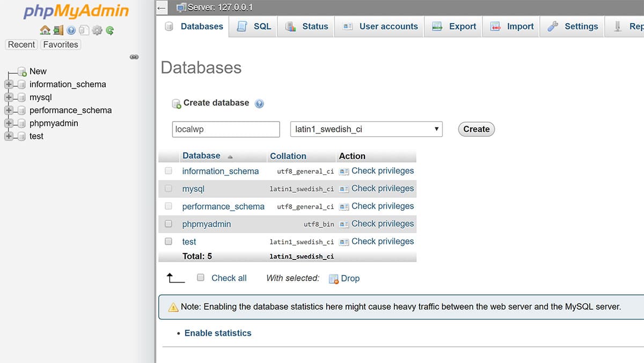Image resolution: width=644 pixels, height=363 pixels.
Task: Drop the selected databases
Action: 344,278
